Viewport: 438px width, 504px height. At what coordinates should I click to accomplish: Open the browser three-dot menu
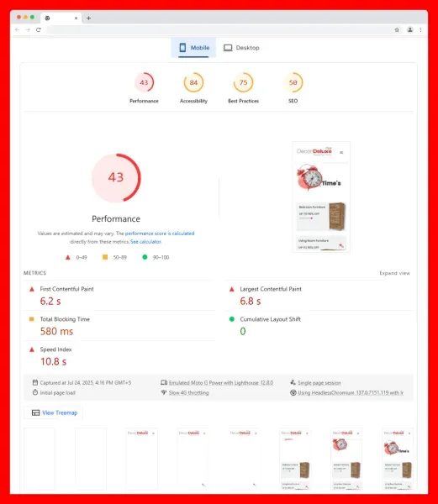click(420, 29)
